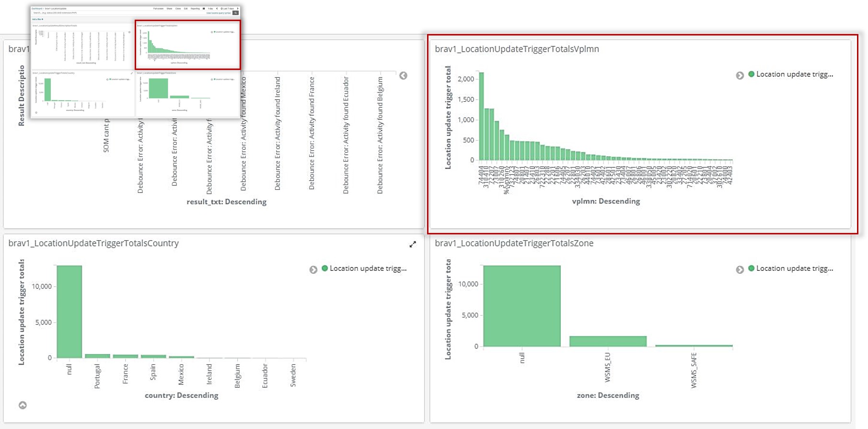Select Country legend label 'Location update trigg...'
This screenshot has height=429, width=868.
[368, 268]
